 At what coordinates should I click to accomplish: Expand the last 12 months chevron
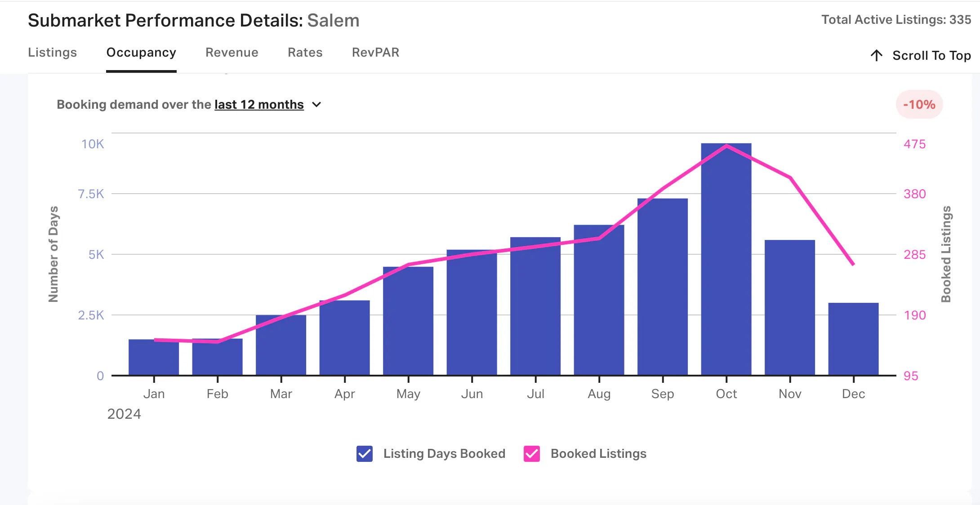tap(316, 105)
